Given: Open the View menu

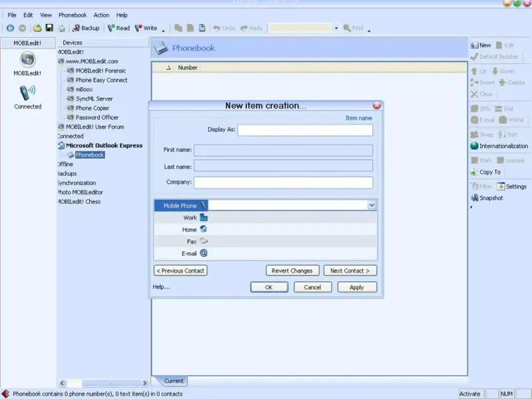Looking at the screenshot, I should 46,15.
